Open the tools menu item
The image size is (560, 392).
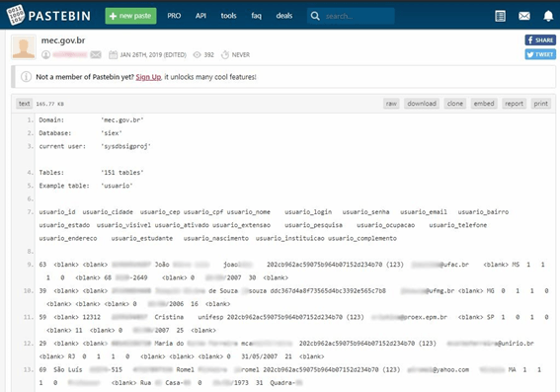(228, 16)
